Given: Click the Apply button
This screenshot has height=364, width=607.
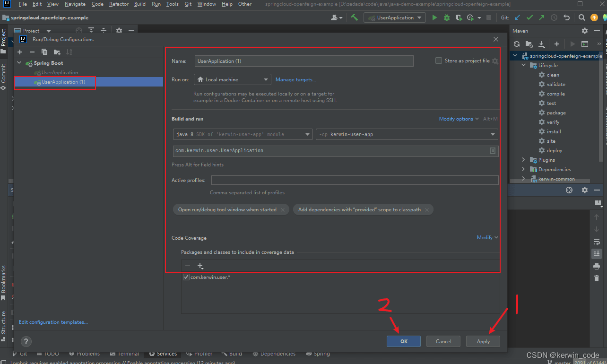Looking at the screenshot, I should click(483, 341).
